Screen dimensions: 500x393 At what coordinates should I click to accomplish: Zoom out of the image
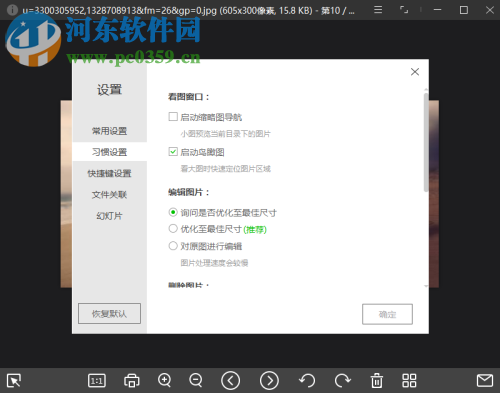tap(196, 380)
